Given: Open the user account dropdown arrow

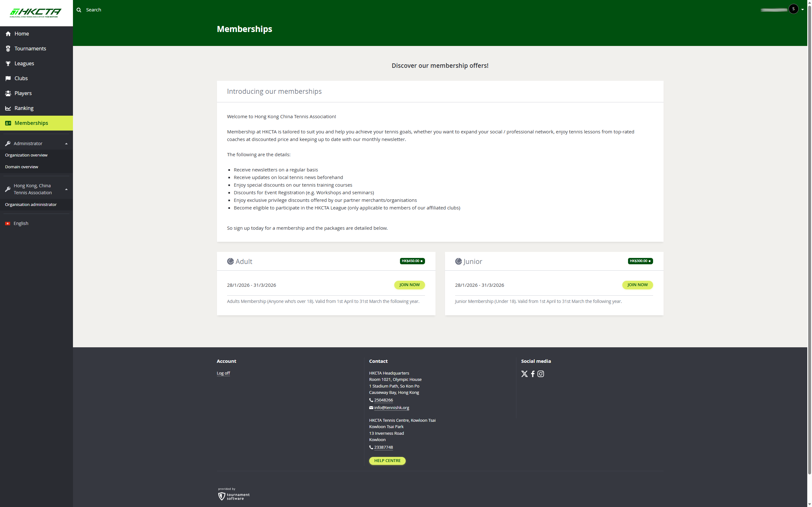Looking at the screenshot, I should 802,10.
